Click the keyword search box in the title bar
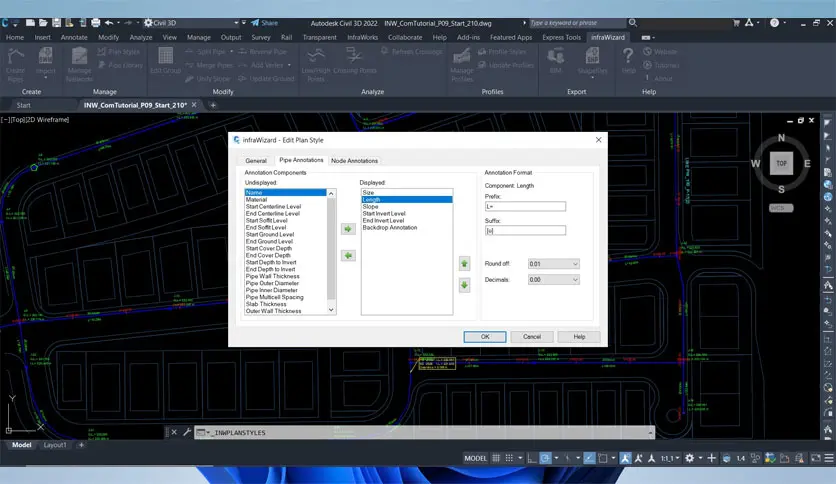This screenshot has height=484, width=836. [576, 23]
